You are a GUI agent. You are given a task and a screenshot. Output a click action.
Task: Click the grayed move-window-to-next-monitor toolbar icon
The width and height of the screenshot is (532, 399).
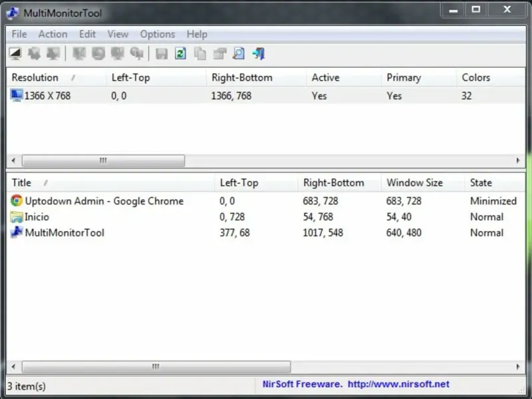click(35, 54)
